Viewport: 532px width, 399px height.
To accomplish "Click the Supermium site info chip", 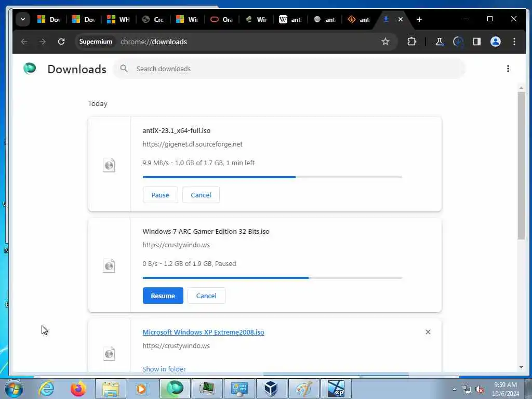I will pyautogui.click(x=96, y=42).
